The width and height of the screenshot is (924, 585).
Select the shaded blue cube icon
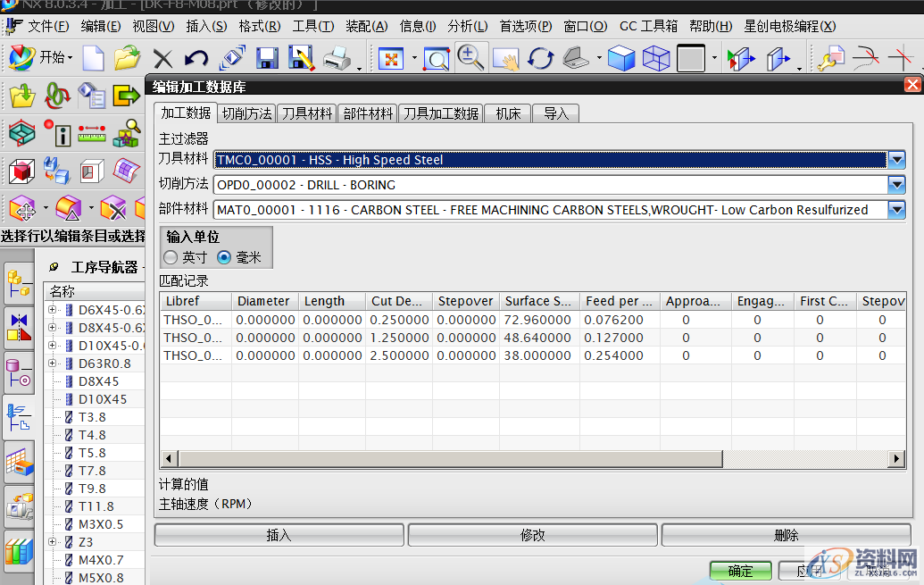(x=620, y=59)
